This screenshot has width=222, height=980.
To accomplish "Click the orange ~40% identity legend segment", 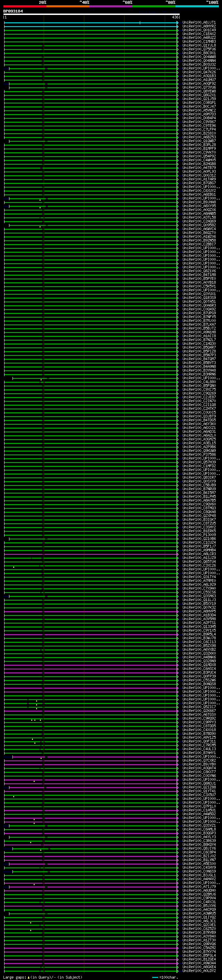I will click(x=68, y=6).
